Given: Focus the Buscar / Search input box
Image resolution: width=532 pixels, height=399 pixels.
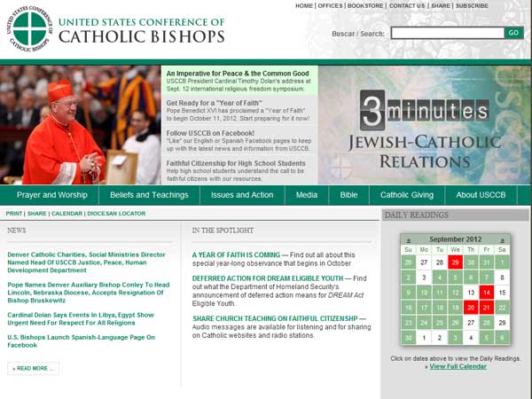Looking at the screenshot, I should pos(448,33).
